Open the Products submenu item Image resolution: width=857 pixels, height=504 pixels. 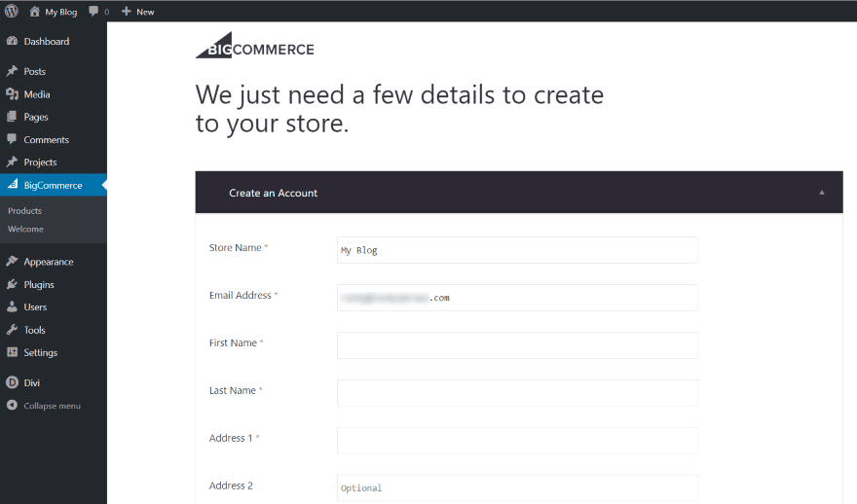click(x=25, y=211)
